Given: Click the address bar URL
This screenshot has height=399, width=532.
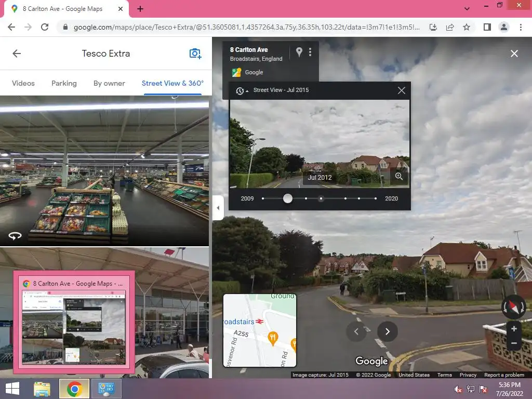Looking at the screenshot, I should [246, 27].
